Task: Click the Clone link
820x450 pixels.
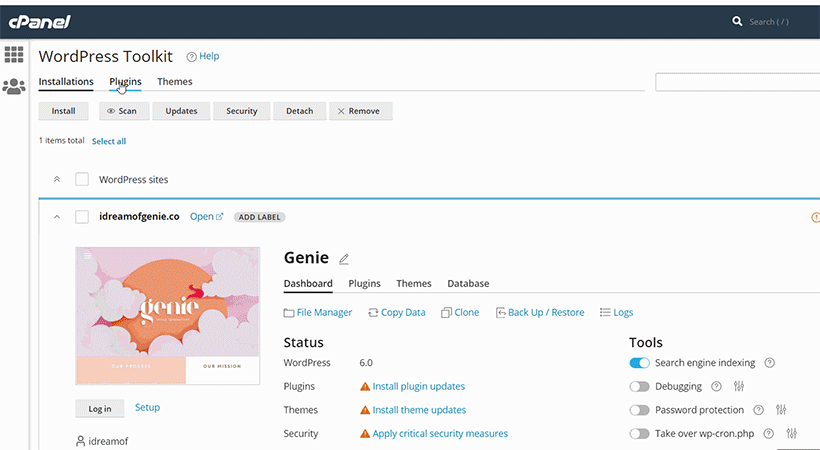Action: (x=460, y=312)
